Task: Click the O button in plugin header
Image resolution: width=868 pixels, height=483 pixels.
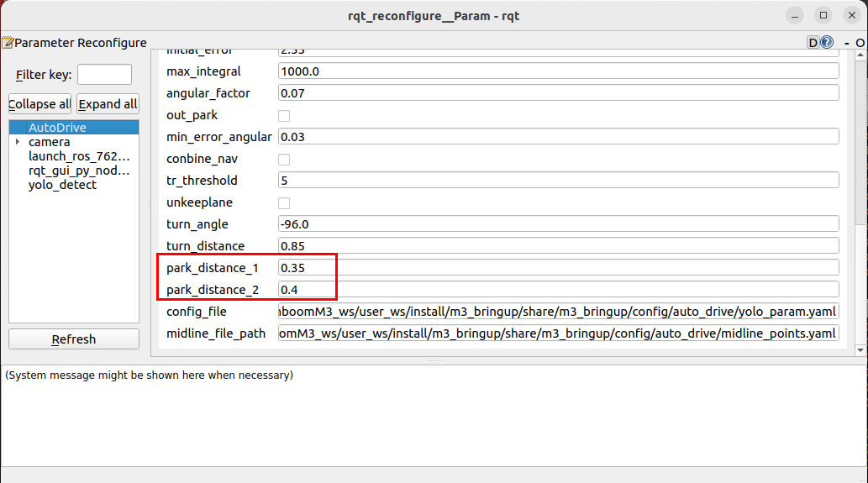Action: 860,43
